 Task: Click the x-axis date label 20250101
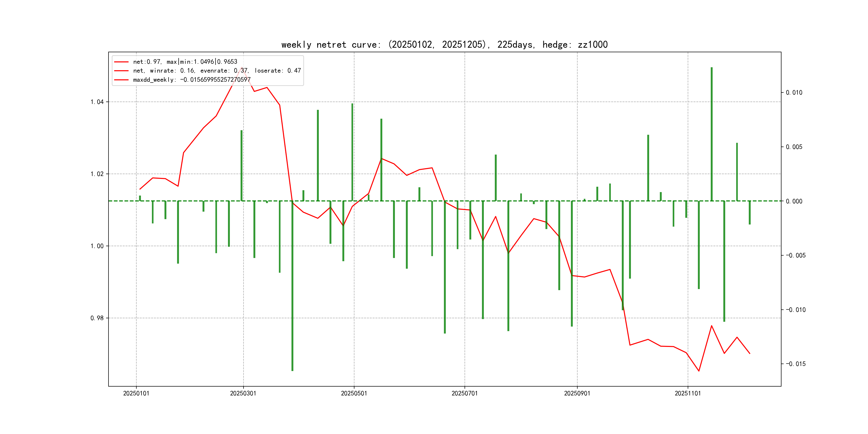click(x=136, y=393)
